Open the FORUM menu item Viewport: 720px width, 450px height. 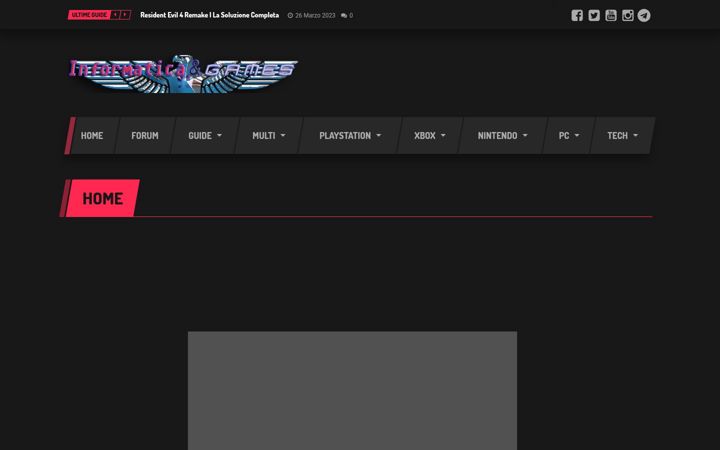(x=145, y=135)
